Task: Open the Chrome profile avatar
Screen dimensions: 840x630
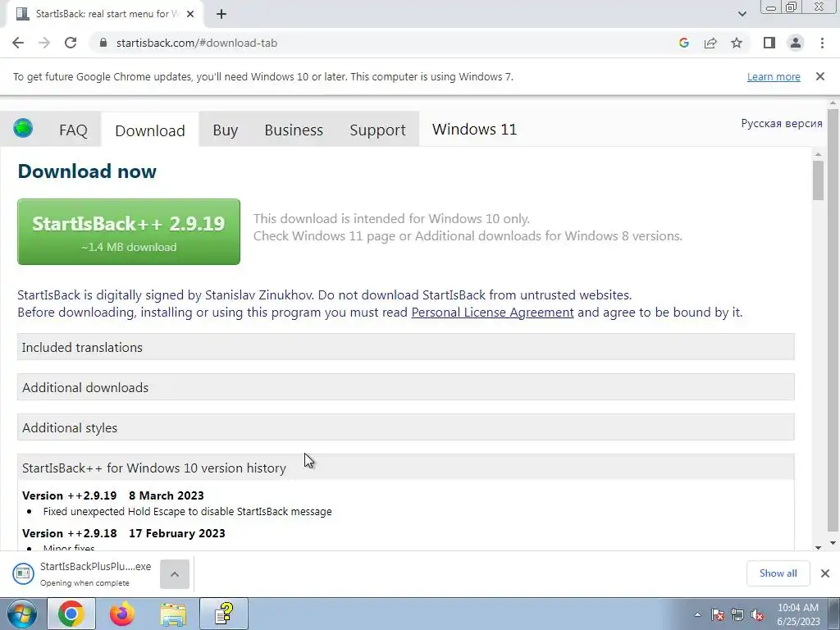Action: click(796, 43)
